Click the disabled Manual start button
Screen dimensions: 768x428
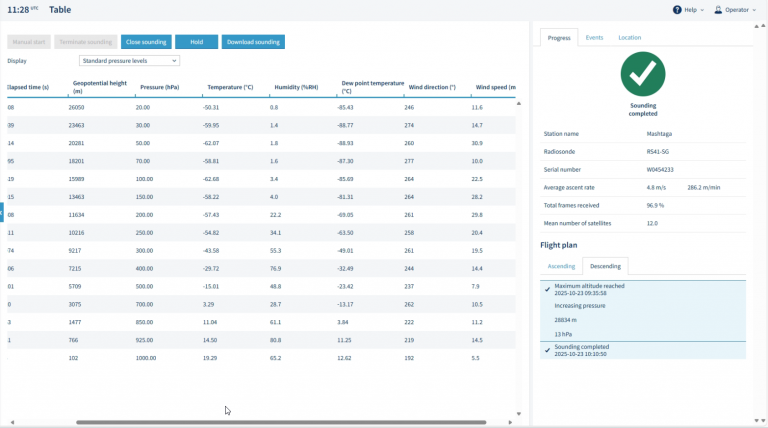click(x=29, y=42)
